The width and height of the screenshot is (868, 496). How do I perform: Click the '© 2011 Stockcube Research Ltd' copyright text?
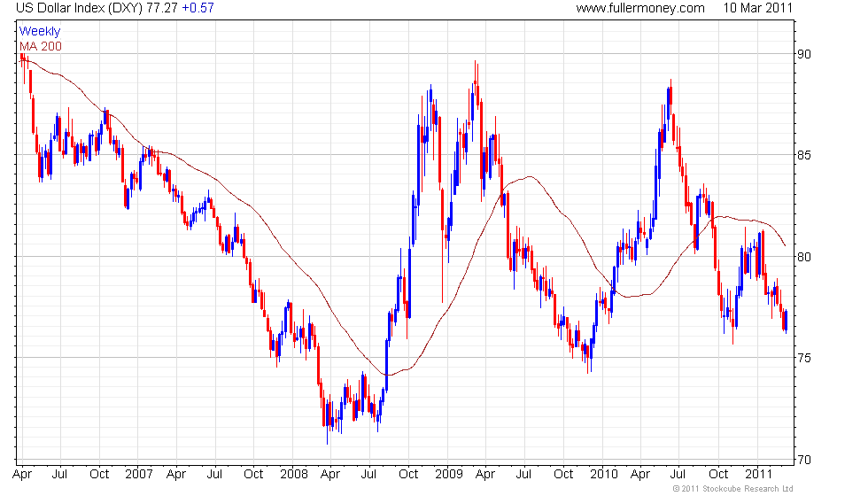pyautogui.click(x=733, y=489)
